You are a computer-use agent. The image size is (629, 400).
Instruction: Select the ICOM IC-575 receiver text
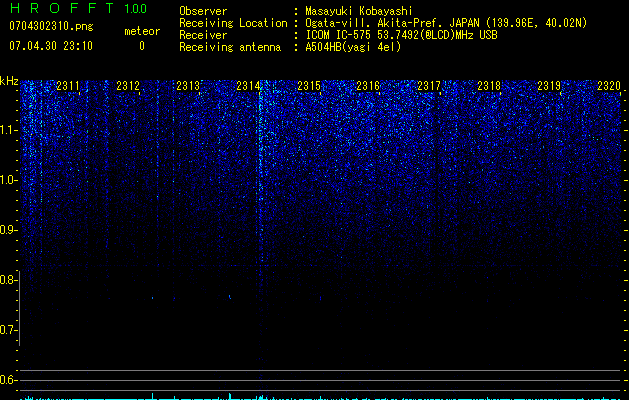tap(401, 35)
